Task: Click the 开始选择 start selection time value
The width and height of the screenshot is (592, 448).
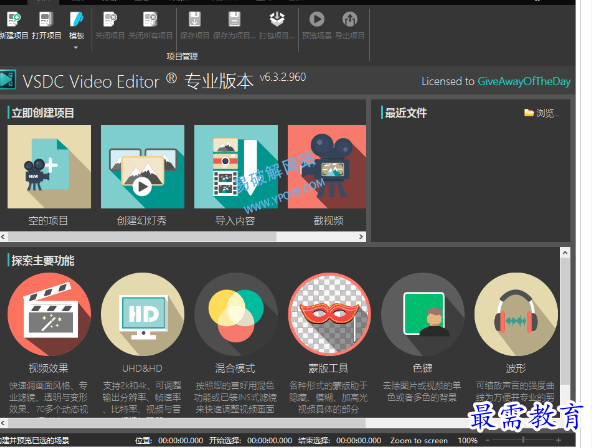Action: pos(270,440)
